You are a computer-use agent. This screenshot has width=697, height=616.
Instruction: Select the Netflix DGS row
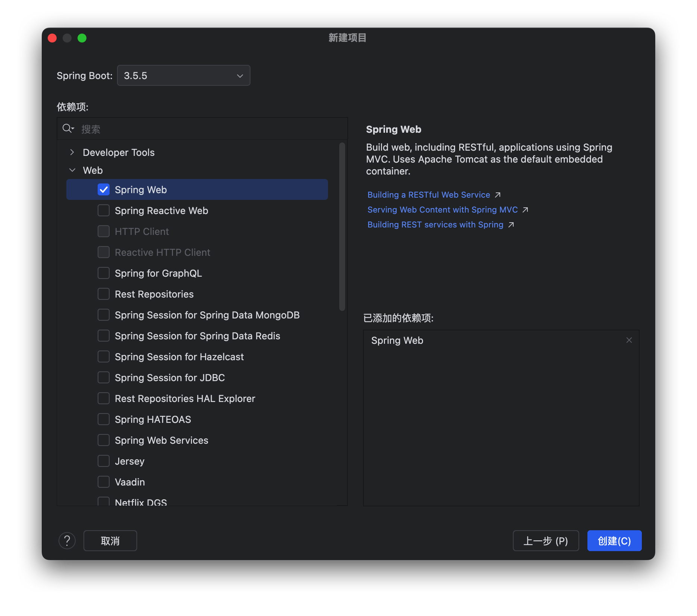pyautogui.click(x=197, y=502)
